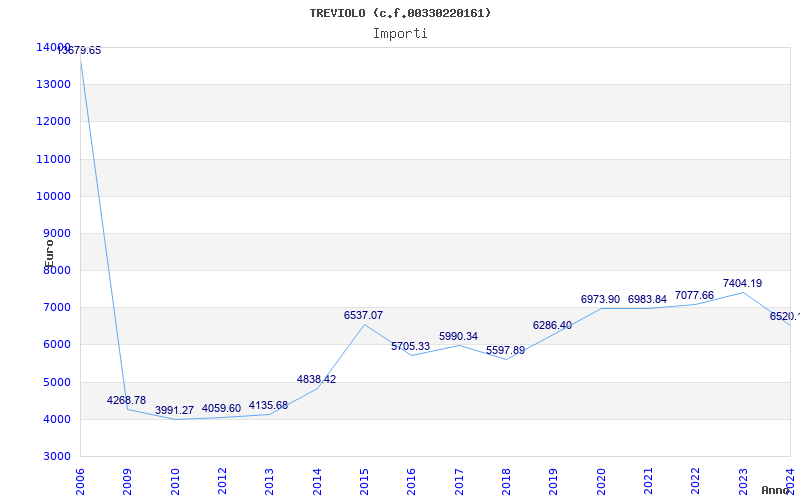This screenshot has width=800, height=500.
Task: Click x-axis year label 2014
Action: 317,481
